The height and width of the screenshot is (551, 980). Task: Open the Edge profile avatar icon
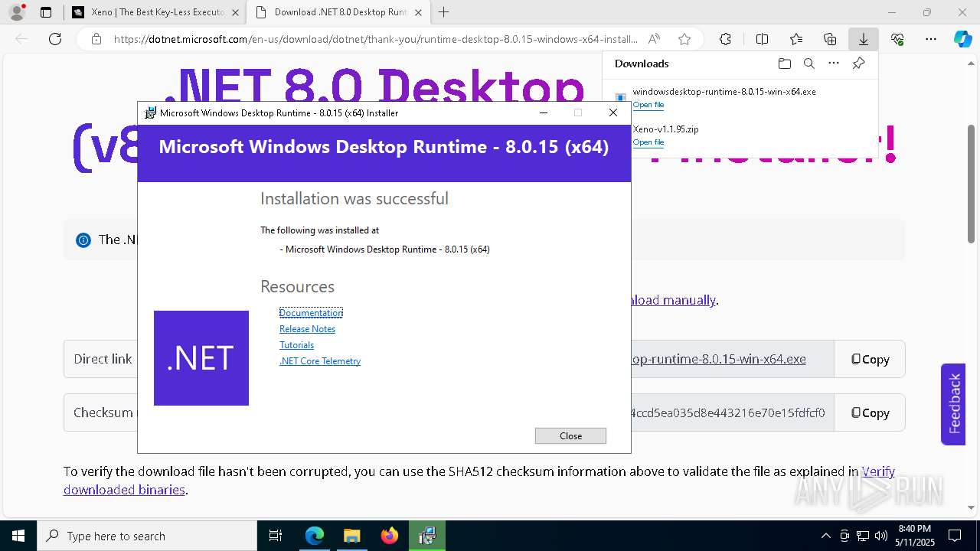17,12
